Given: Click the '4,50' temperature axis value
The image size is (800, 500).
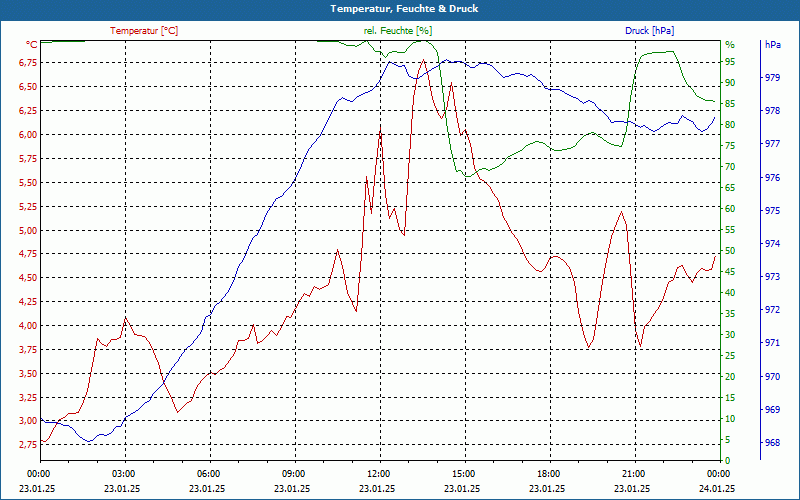Looking at the screenshot, I should click(x=28, y=278).
